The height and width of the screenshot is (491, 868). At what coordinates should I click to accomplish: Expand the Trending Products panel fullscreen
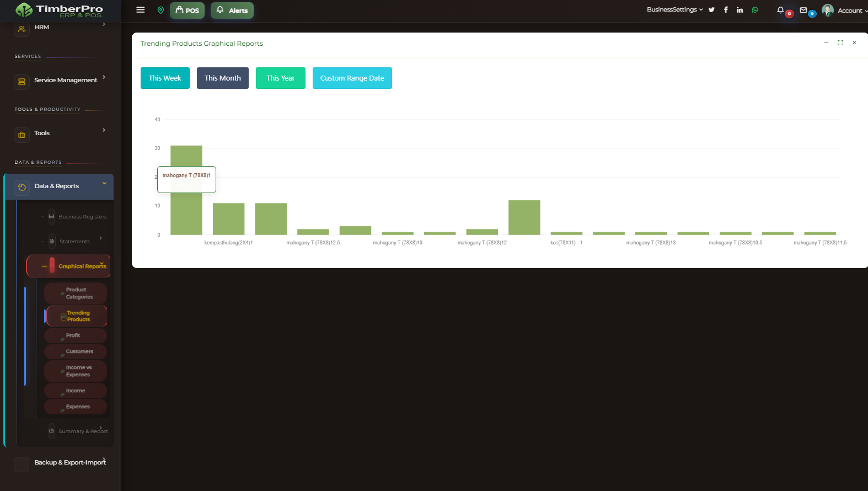click(840, 42)
